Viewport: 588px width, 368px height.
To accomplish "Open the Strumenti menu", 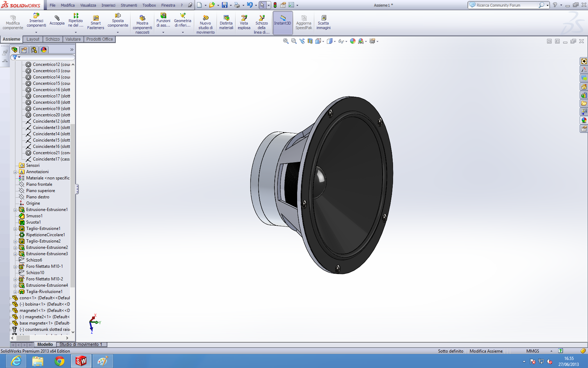I will (x=129, y=5).
